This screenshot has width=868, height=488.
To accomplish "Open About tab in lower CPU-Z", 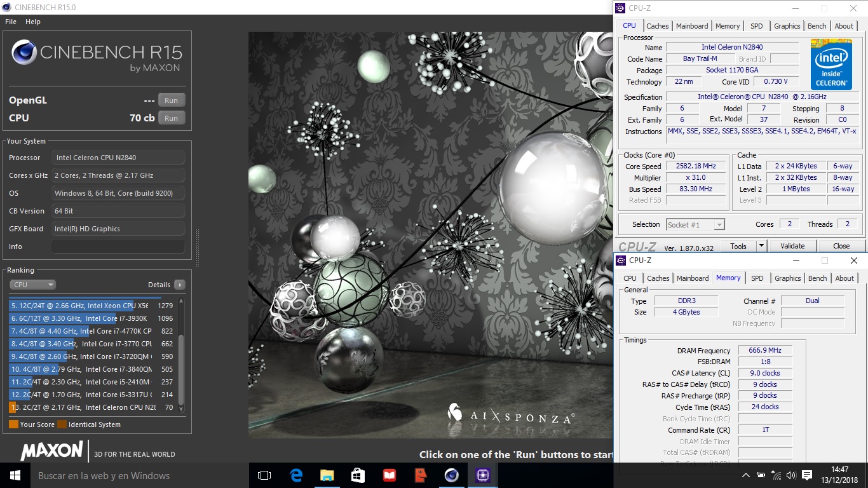I will point(844,278).
